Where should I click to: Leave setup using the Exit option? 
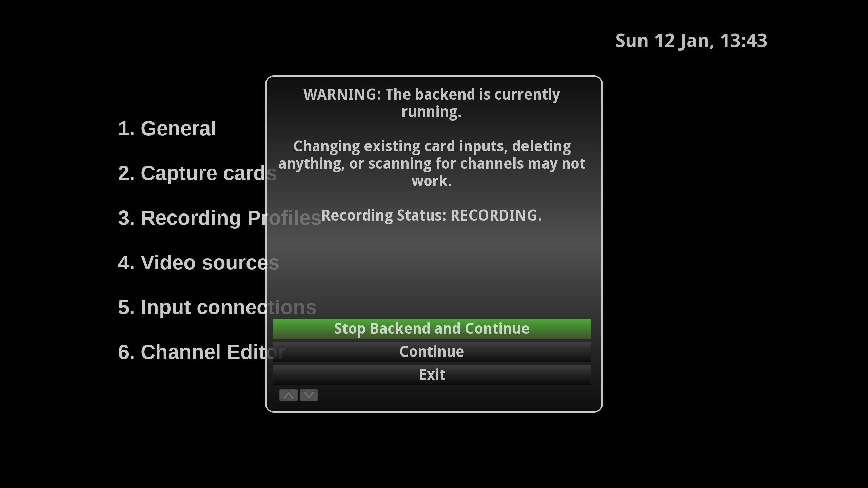(x=432, y=374)
